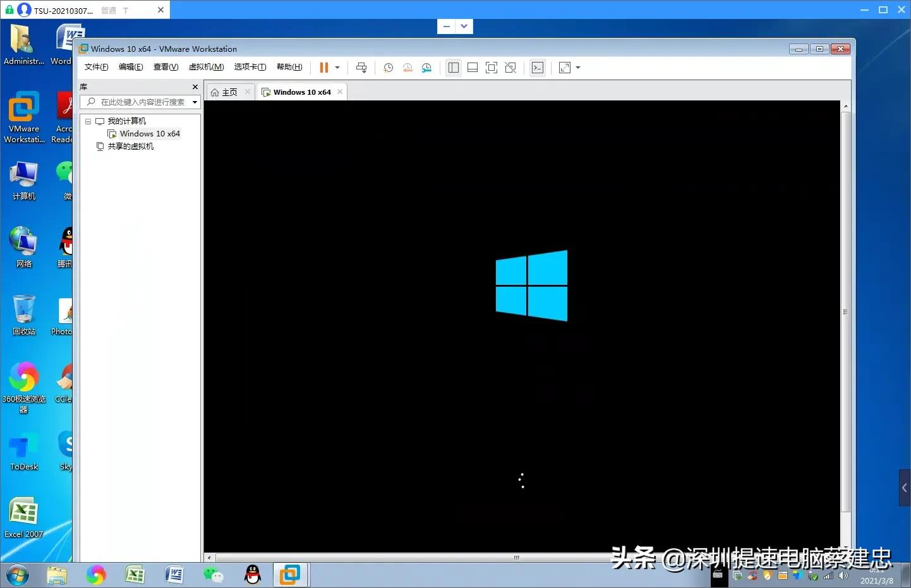911x588 pixels.
Task: Take a snapshot of the VM
Action: (x=388, y=68)
